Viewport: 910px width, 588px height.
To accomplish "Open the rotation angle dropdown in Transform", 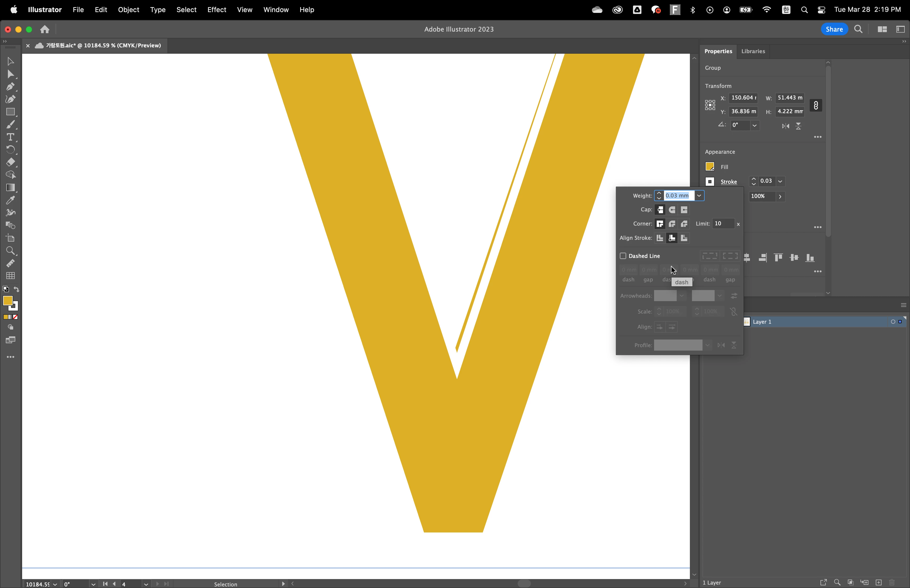I will pyautogui.click(x=754, y=125).
